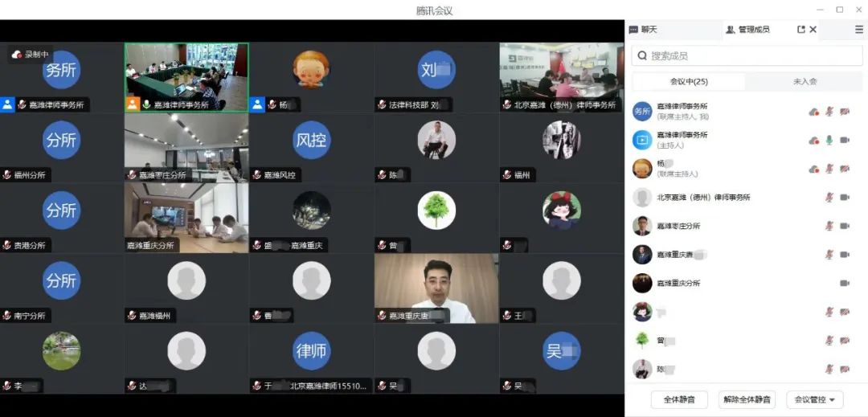Screen dimensions: 868x417
Task: Toggle camera for 嘉潍律师事务所 (联席主持人, 我)
Action: [x=844, y=112]
